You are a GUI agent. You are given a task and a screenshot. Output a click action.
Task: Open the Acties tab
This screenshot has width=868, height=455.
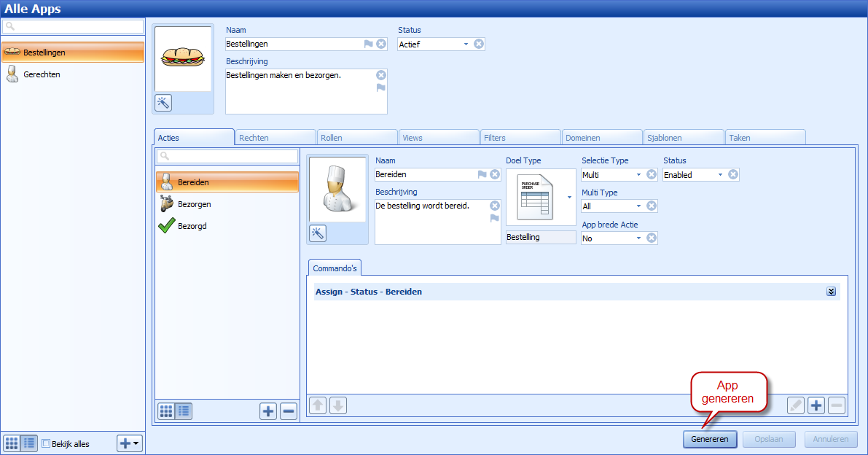[x=194, y=138]
